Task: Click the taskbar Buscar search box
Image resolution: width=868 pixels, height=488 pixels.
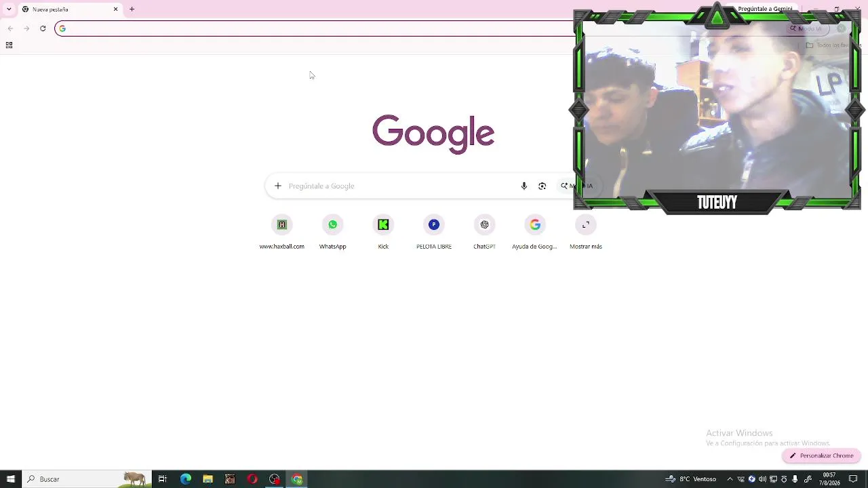Action: pyautogui.click(x=87, y=479)
